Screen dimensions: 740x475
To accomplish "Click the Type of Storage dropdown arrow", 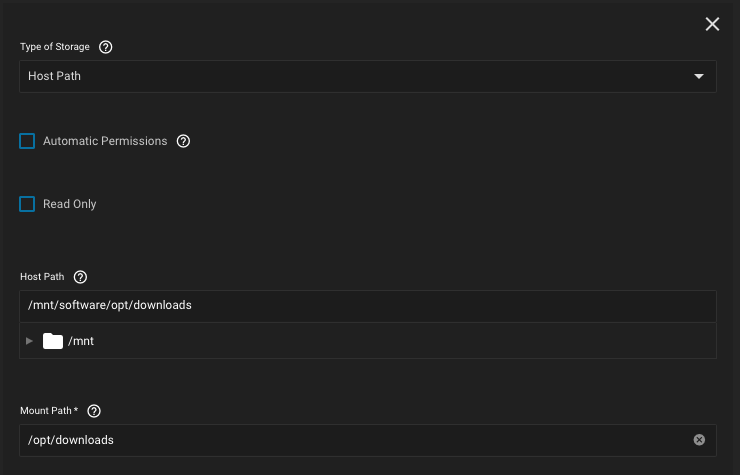I will point(699,76).
